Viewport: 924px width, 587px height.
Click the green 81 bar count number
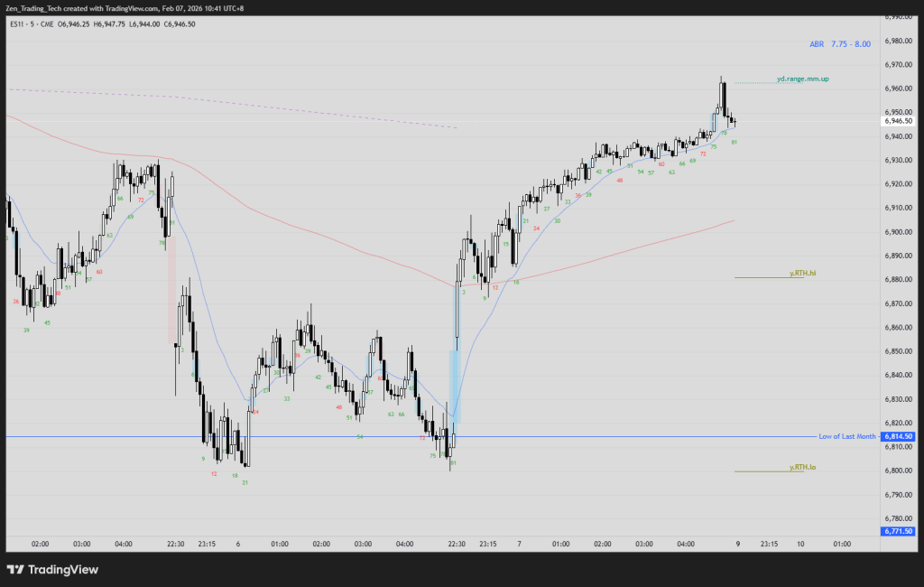pyautogui.click(x=735, y=143)
